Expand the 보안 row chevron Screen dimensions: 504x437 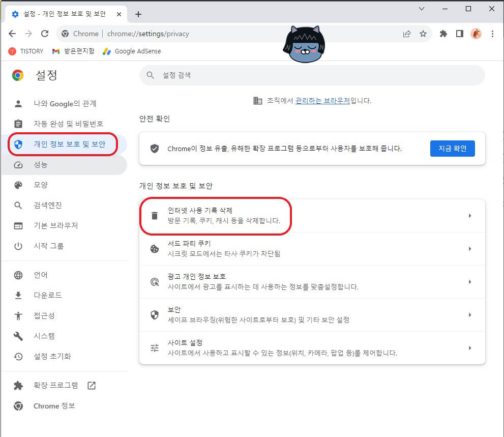tap(469, 314)
